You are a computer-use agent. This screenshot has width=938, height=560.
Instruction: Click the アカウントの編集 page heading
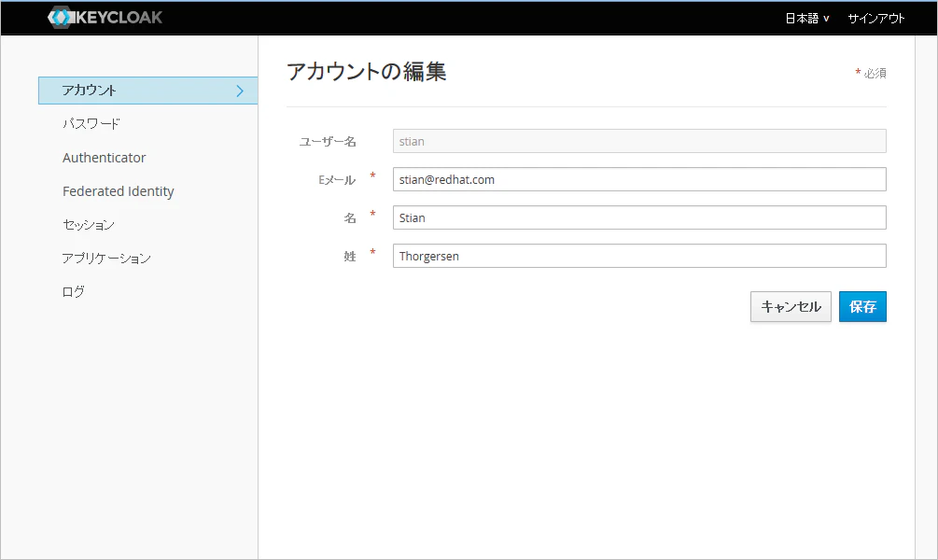(x=366, y=71)
